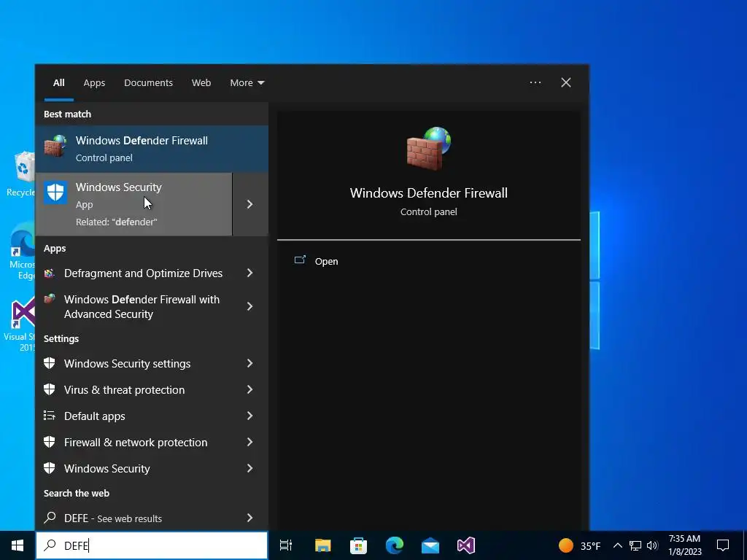747x560 pixels.
Task: Expand Windows Security app result arrow
Action: [250, 204]
